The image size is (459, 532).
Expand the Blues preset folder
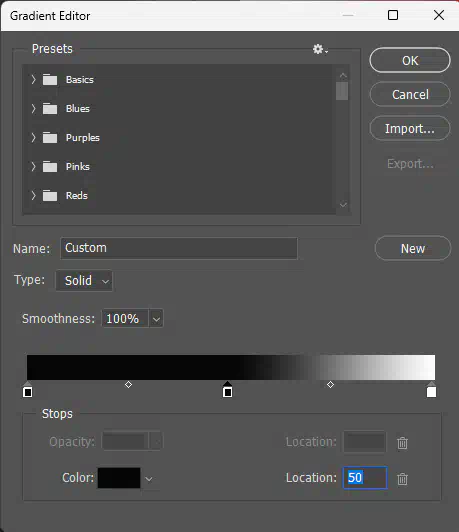coord(33,109)
